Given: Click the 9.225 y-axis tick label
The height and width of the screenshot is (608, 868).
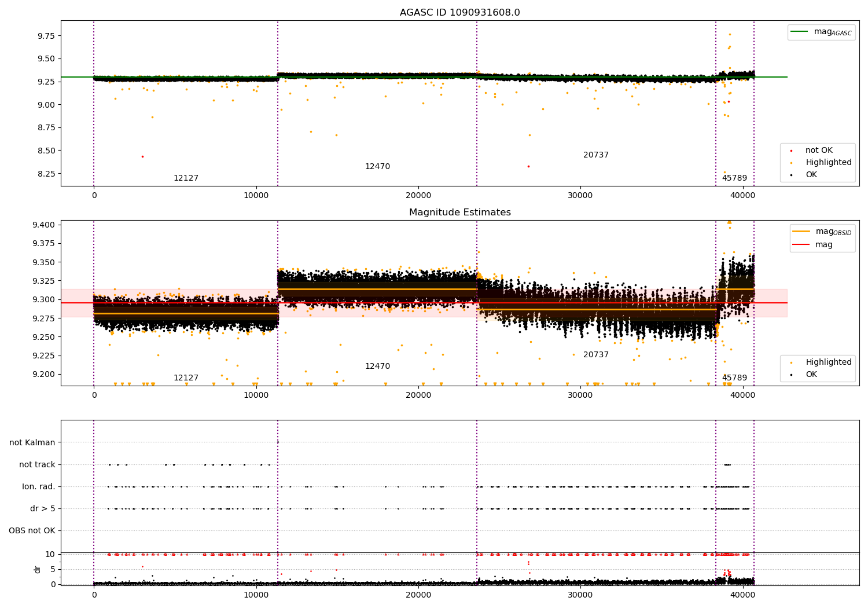Looking at the screenshot, I should (x=44, y=356).
